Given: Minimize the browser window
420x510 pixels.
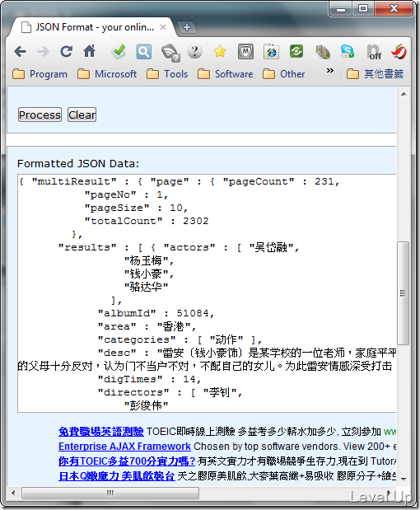Looking at the screenshot, I should click(x=341, y=9).
